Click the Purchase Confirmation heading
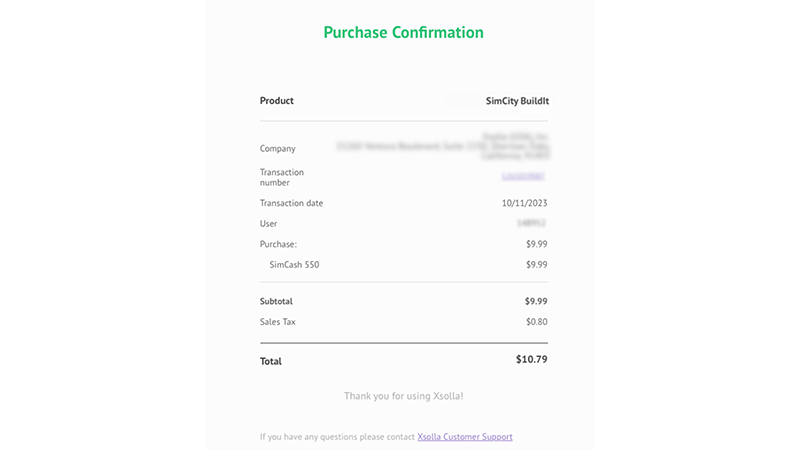The image size is (800, 450). click(403, 32)
